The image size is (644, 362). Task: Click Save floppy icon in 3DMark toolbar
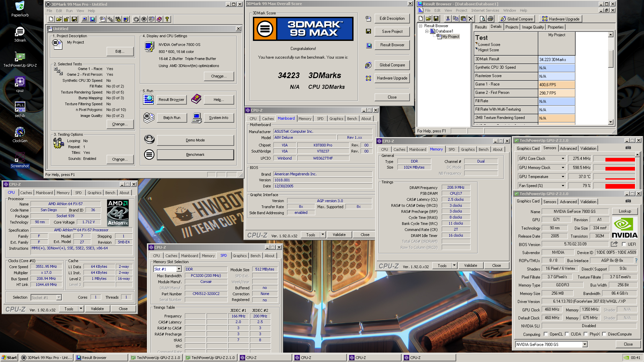(74, 19)
